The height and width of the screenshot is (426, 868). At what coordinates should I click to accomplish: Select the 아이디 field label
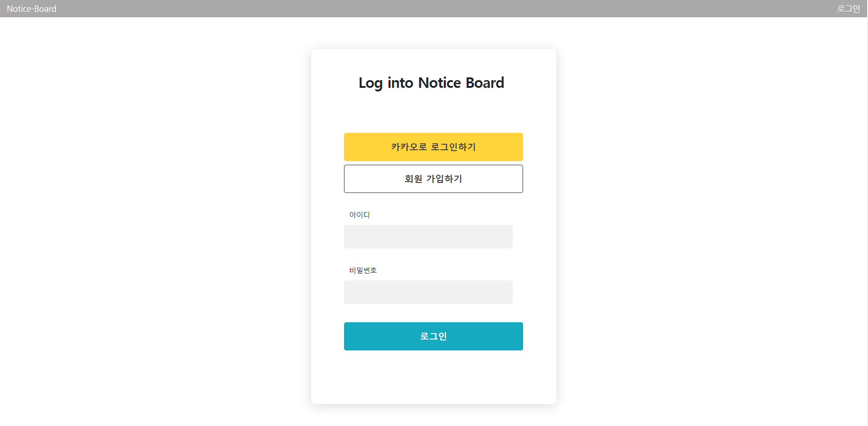point(360,215)
